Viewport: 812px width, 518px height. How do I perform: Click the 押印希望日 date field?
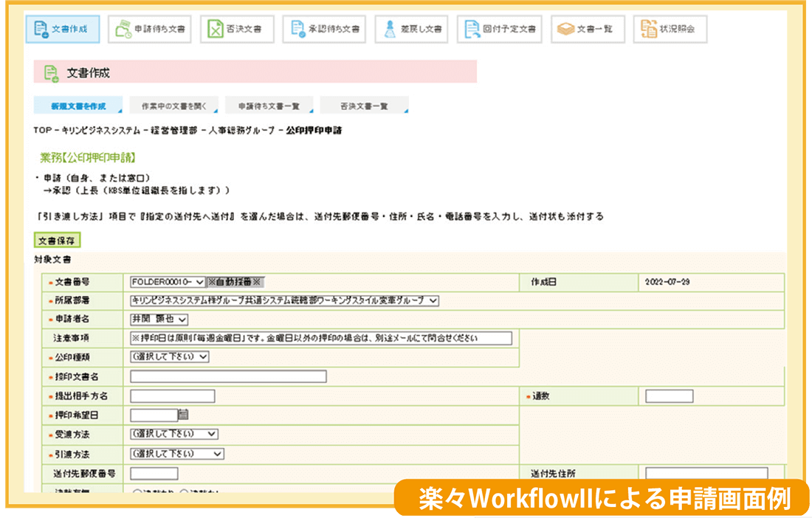click(x=154, y=415)
